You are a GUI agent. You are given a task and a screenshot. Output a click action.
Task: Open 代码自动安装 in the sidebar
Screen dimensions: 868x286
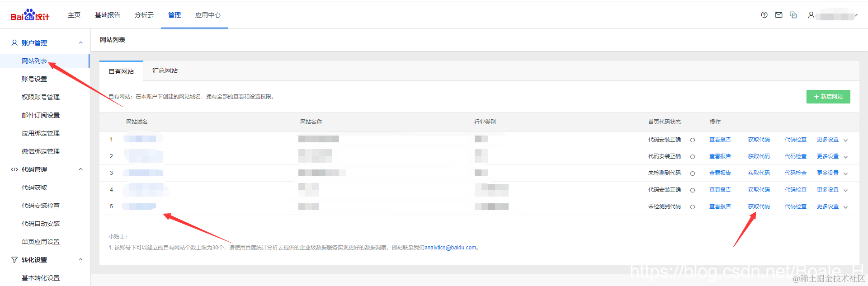(x=41, y=224)
